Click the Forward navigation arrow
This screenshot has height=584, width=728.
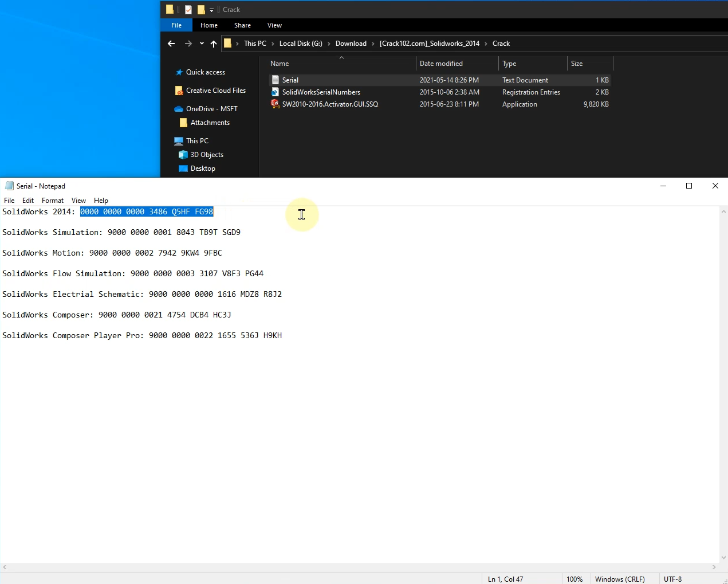[188, 44]
